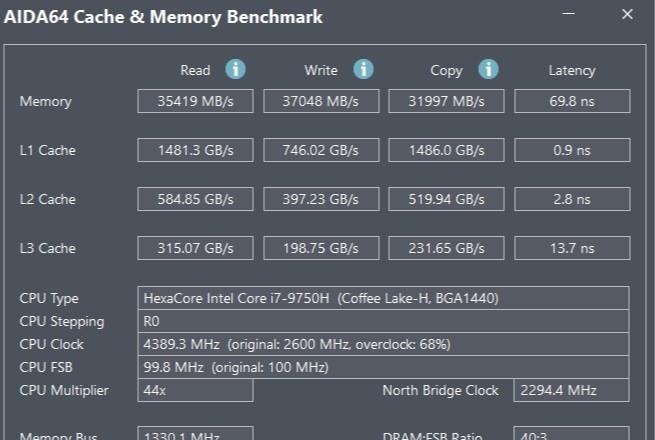
Task: Close the AIDA64 benchmark window
Action: pyautogui.click(x=627, y=14)
